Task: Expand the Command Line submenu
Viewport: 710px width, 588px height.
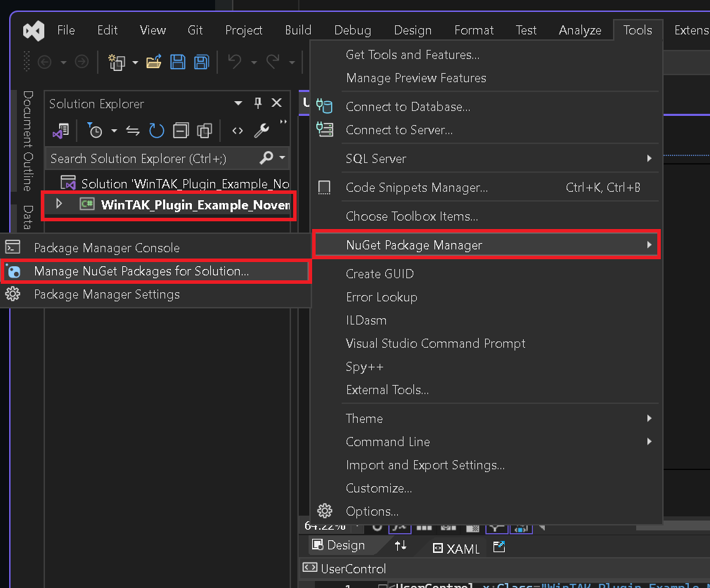Action: 650,441
